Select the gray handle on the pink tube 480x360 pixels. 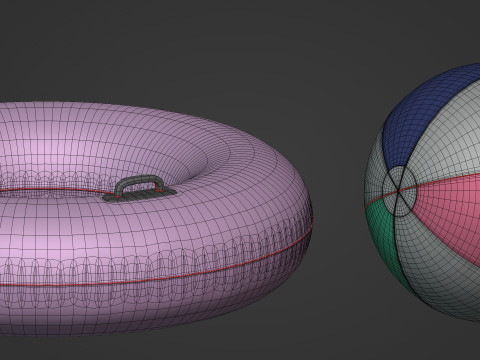pos(139,188)
